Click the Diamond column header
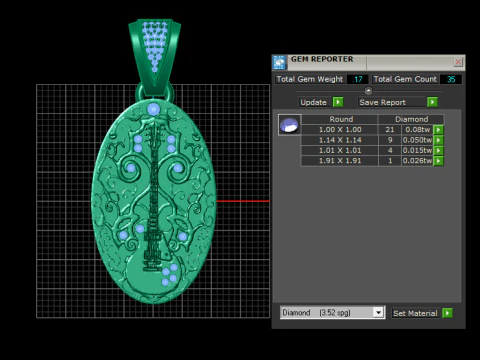Image resolution: width=480 pixels, height=360 pixels. click(411, 119)
